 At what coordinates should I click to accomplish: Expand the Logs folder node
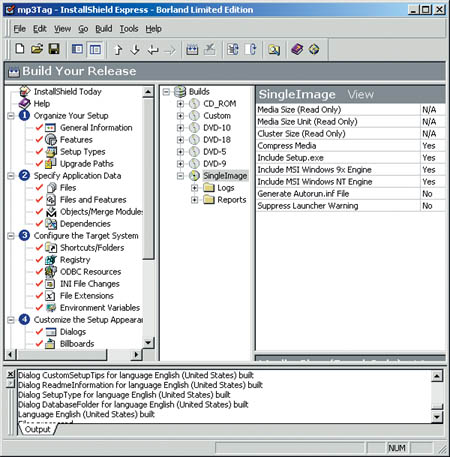[x=195, y=188]
